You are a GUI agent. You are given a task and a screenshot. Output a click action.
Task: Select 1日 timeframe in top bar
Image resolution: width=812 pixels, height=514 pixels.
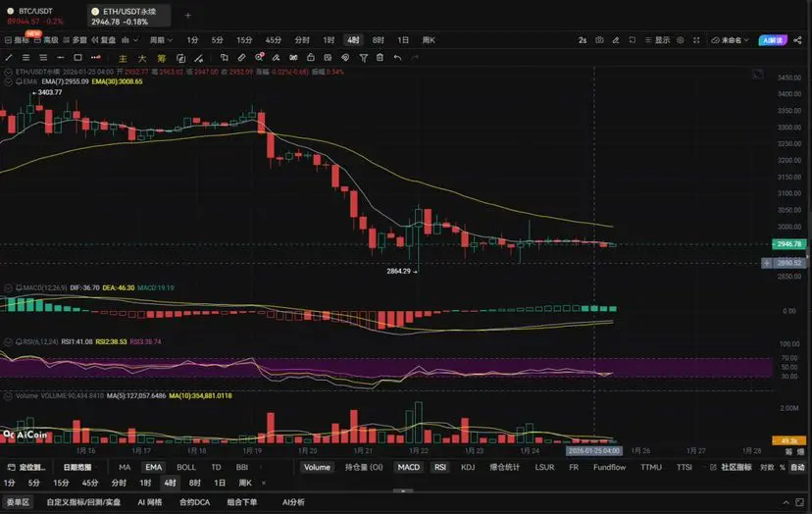(x=403, y=40)
